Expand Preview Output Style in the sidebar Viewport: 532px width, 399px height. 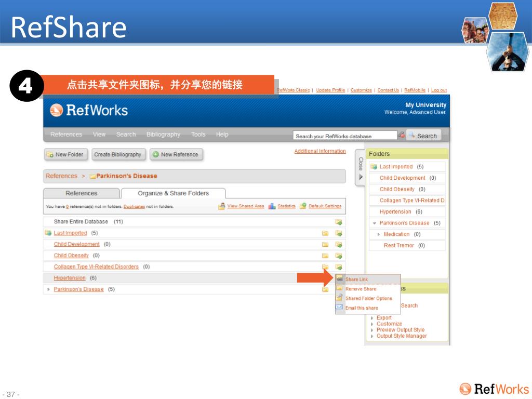372,330
